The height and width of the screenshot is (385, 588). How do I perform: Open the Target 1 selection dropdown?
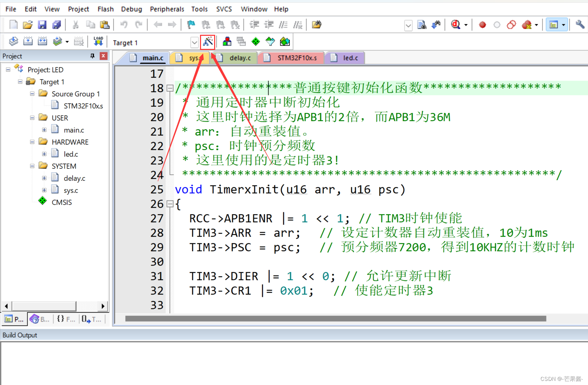pyautogui.click(x=194, y=42)
